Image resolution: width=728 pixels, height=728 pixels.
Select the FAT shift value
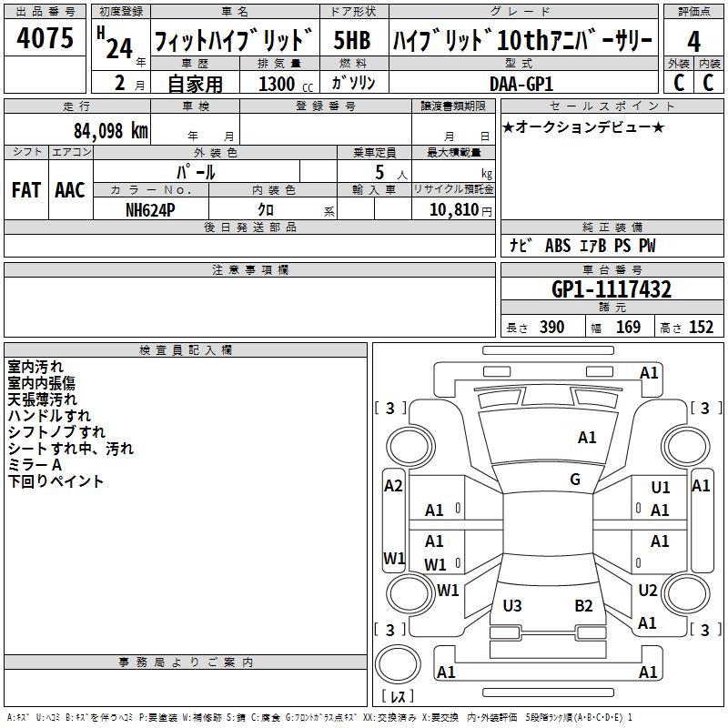(26, 190)
